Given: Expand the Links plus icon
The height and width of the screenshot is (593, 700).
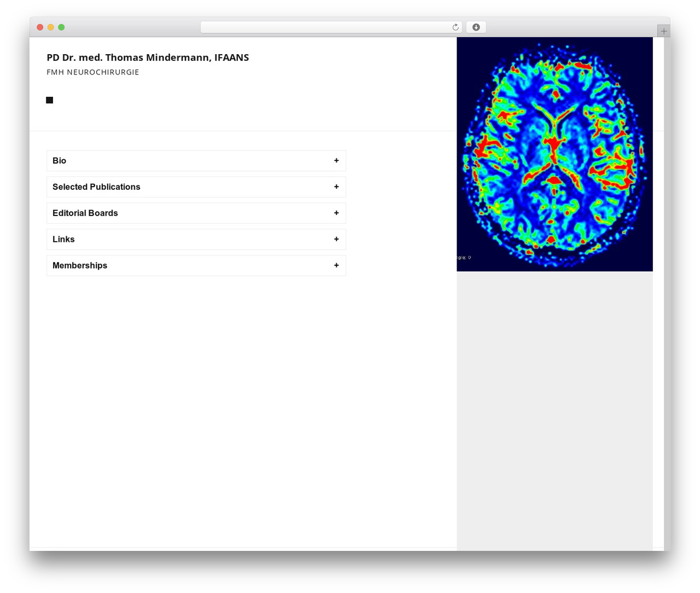Looking at the screenshot, I should [x=336, y=240].
